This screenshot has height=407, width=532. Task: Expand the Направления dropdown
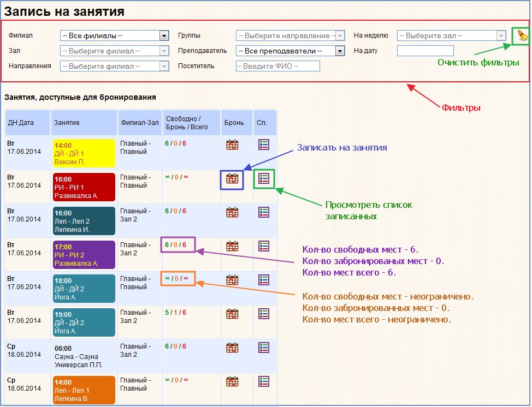tap(114, 66)
